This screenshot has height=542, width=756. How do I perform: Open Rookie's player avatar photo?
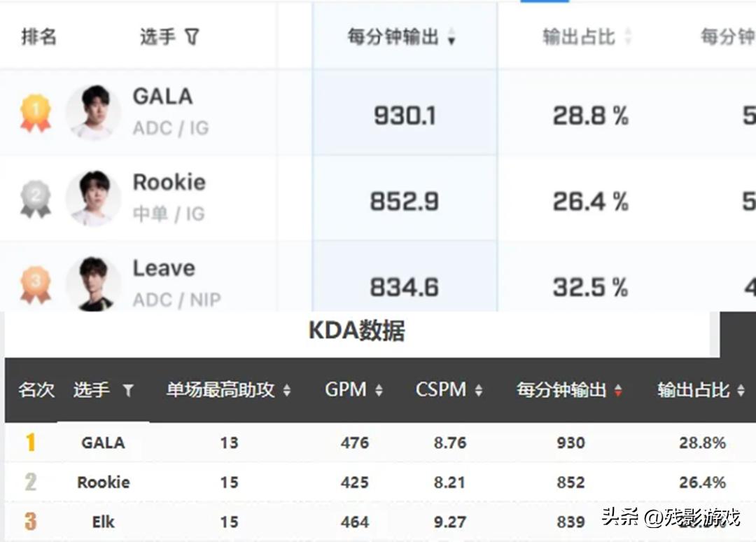[x=94, y=198]
